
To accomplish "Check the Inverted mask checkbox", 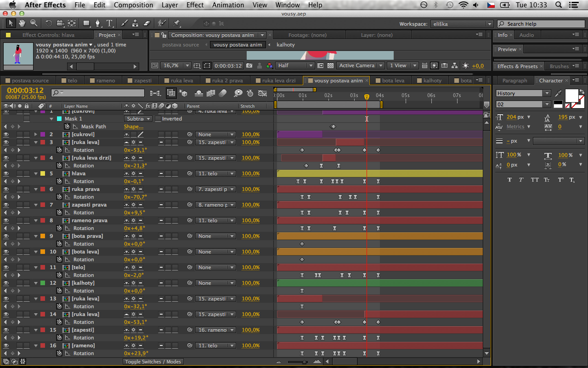I will [158, 119].
